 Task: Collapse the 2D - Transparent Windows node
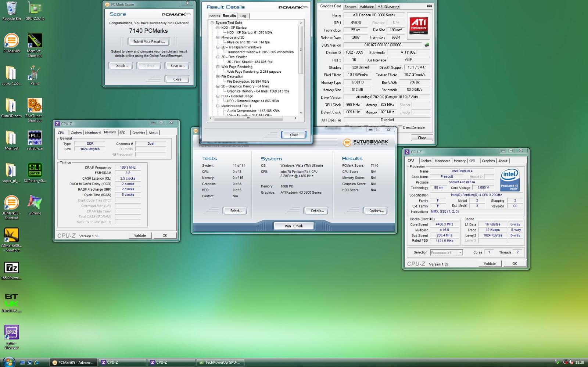[218, 47]
